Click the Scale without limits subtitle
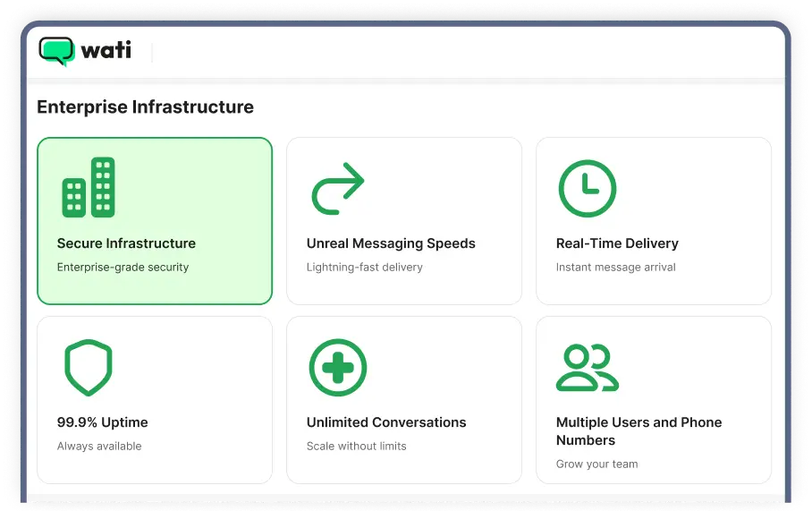Screen dimensions: 812x511 coord(356,446)
